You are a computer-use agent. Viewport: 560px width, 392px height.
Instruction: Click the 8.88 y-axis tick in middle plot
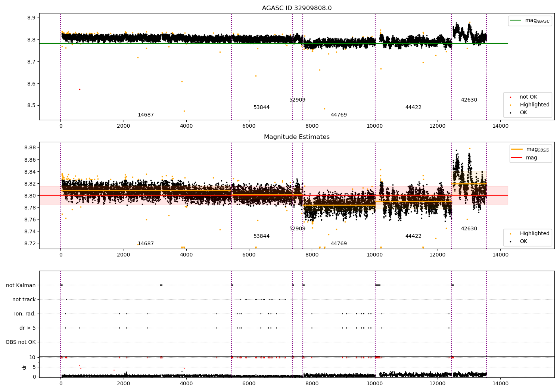[x=30, y=148]
